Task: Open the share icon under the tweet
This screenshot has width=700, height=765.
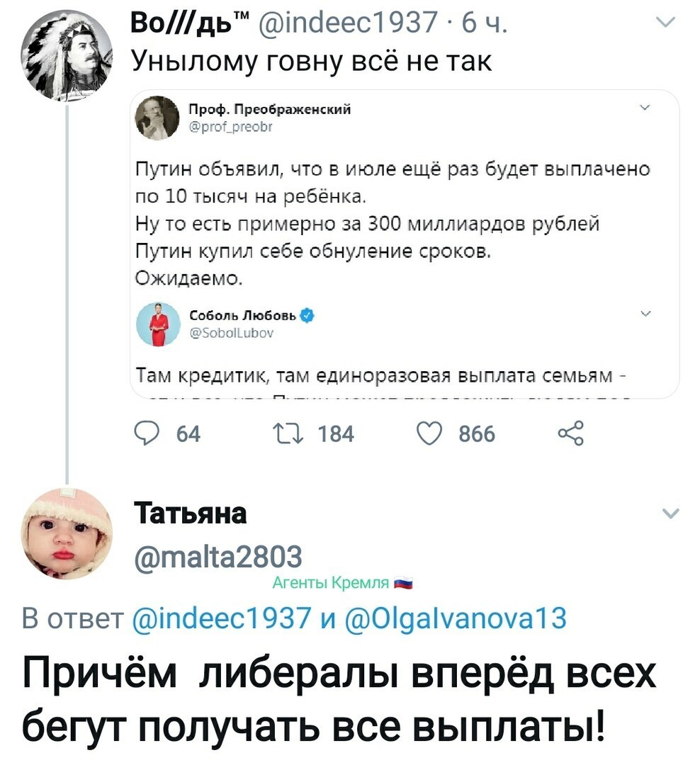Action: (570, 433)
